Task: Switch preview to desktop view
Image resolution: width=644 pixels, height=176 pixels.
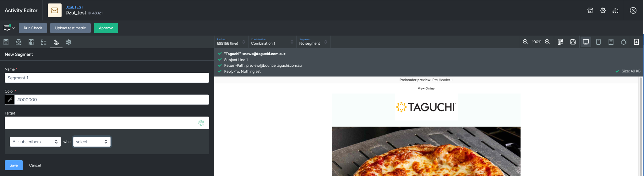Action: click(x=586, y=42)
